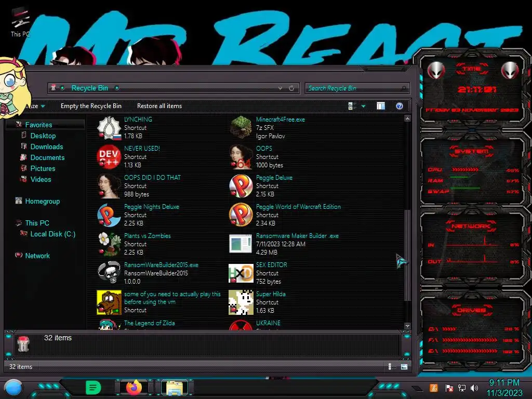Select the SEX EDITOR HxD icon
The image size is (532, 399).
point(241,273)
